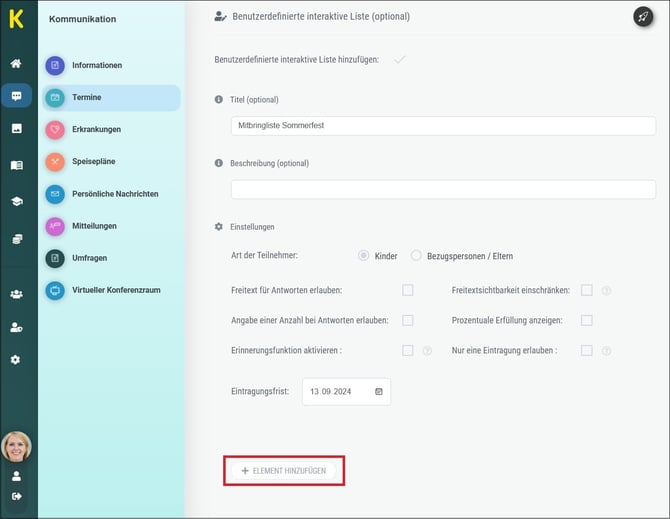Click help icon next to Erinnerungsfunktion aktivieren
Screen dimensions: 670x519
click(x=427, y=351)
